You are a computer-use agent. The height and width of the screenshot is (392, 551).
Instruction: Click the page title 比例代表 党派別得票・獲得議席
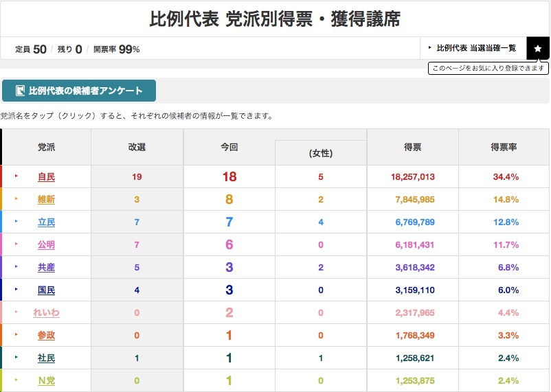tap(275, 19)
